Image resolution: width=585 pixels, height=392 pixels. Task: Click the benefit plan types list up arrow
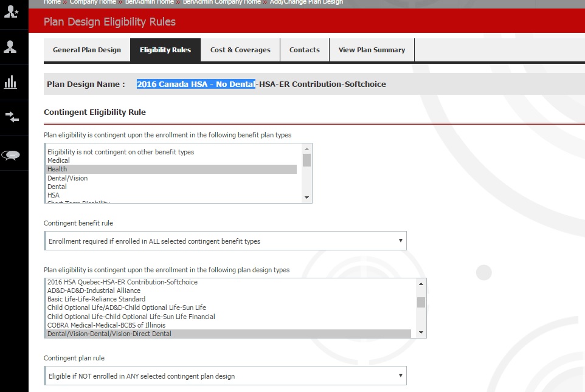(306, 149)
